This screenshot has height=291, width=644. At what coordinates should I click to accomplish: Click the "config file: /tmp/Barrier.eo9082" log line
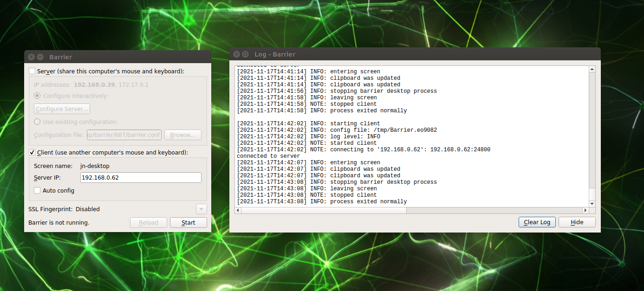(x=337, y=130)
